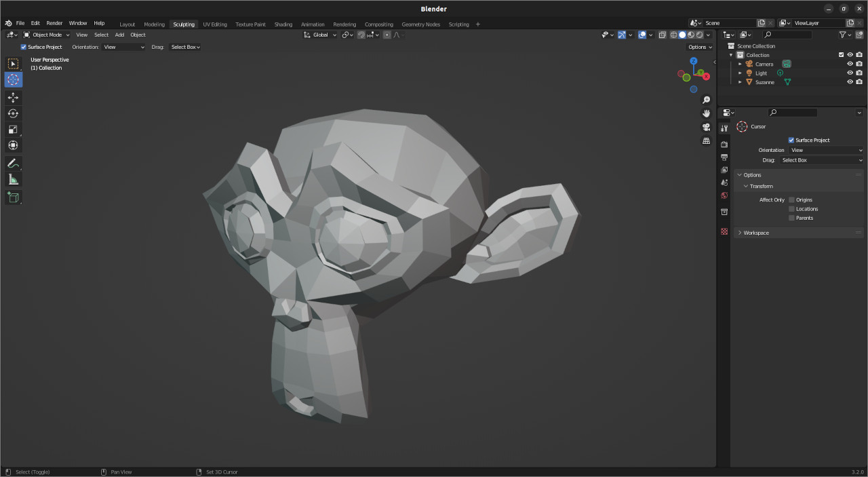Select the Scale tool
The width and height of the screenshot is (868, 477).
(x=13, y=130)
